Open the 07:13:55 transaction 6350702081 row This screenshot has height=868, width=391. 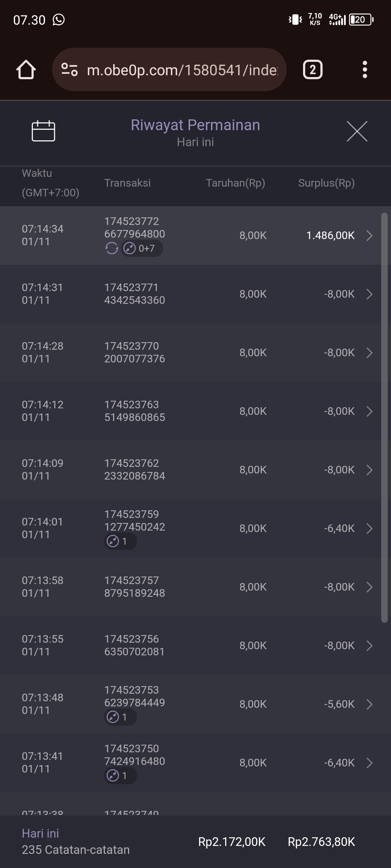(x=134, y=646)
